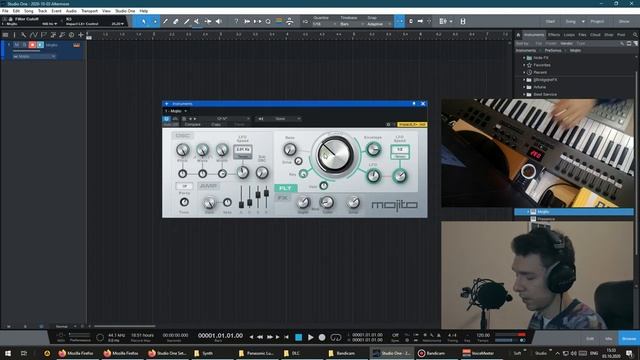Select the Arrow tool in toolbar
Screen dimensions: 640x360
[x=143, y=21]
